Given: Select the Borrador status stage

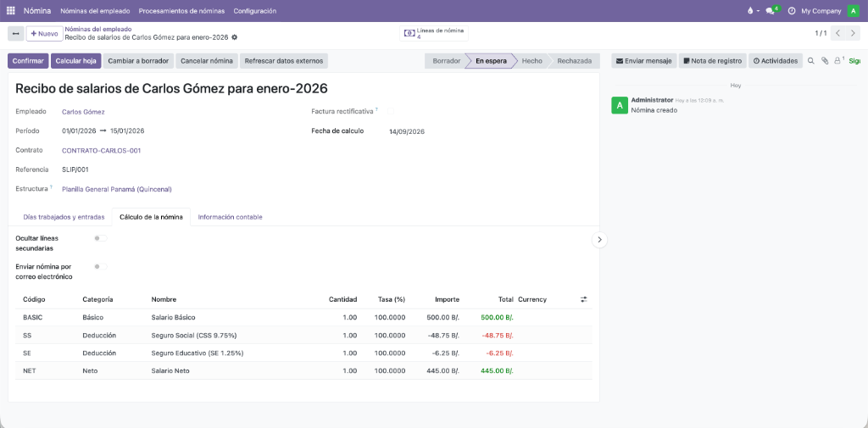Looking at the screenshot, I should click(446, 61).
